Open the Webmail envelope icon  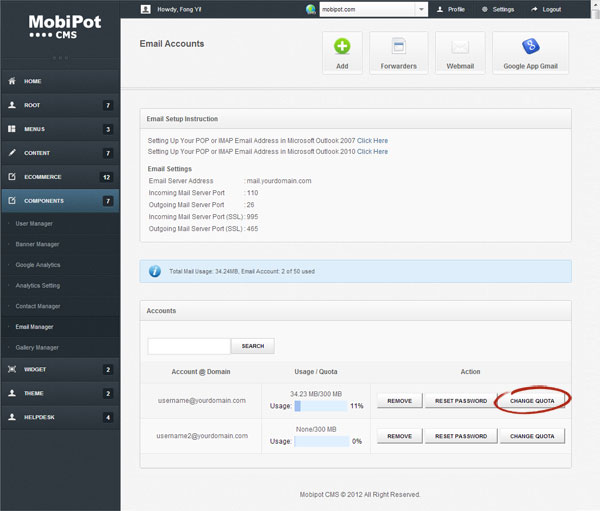[460, 47]
